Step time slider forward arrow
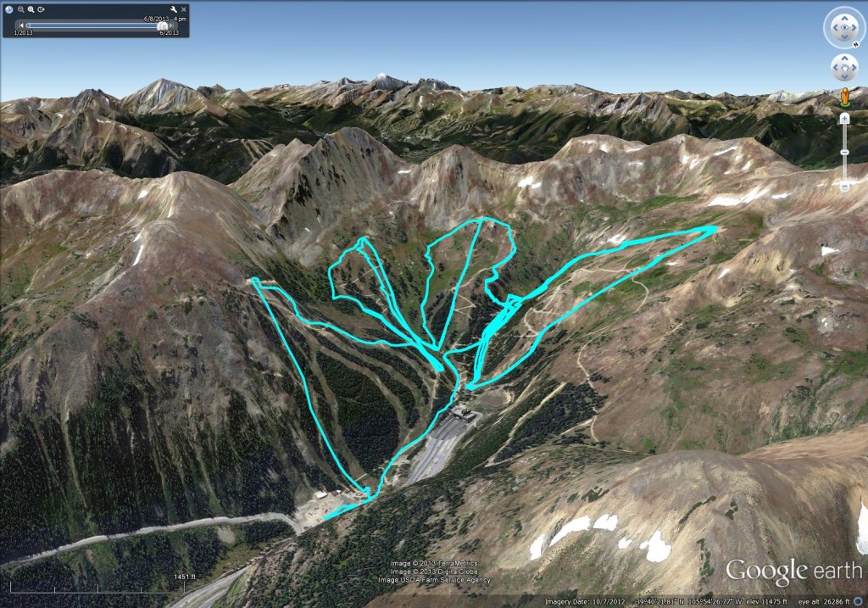868x608 pixels. pos(171,25)
